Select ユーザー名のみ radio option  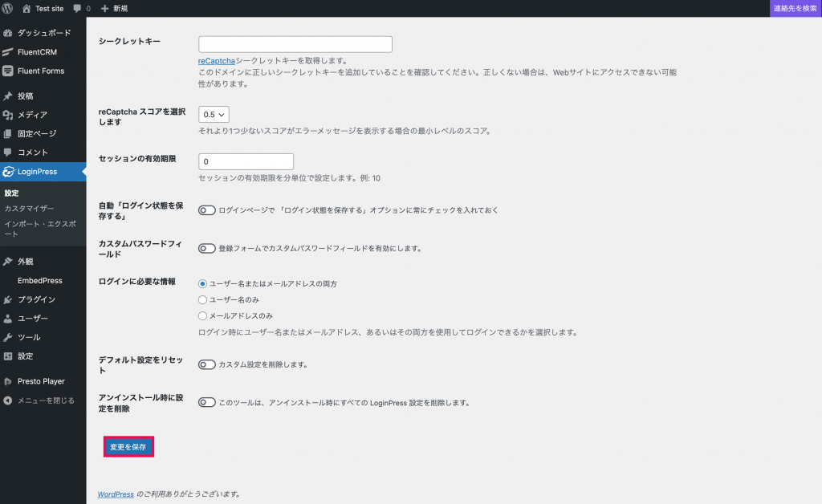202,299
